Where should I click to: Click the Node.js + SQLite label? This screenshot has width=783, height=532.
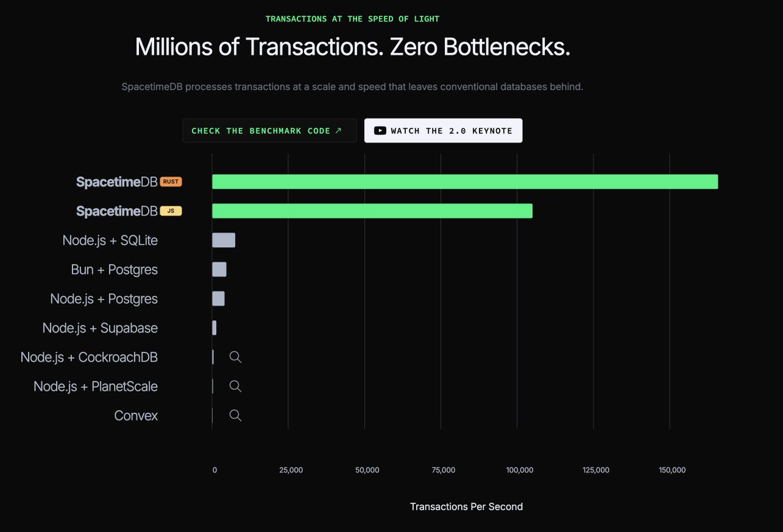tap(110, 241)
